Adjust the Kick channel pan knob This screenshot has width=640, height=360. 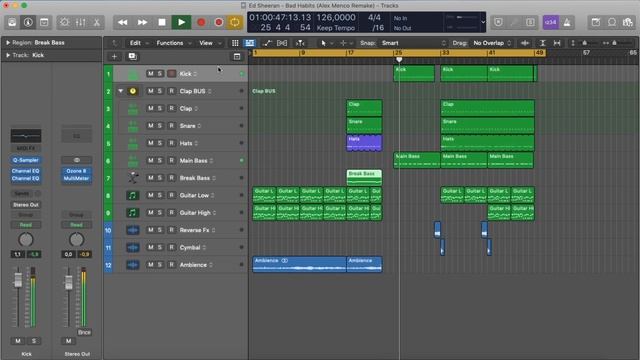point(26,240)
